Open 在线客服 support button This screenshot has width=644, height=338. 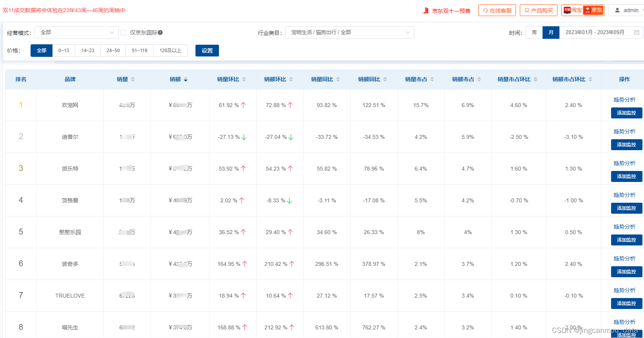pos(497,11)
